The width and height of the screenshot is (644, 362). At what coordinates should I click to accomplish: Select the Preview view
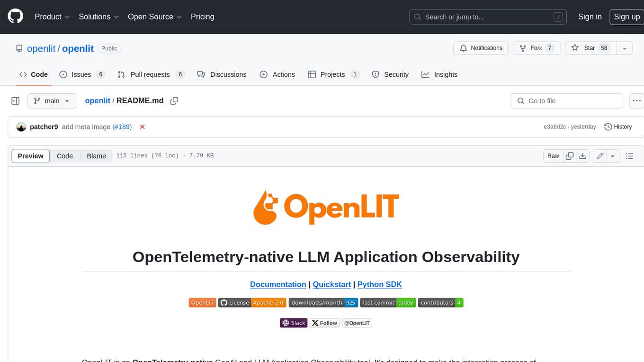31,156
